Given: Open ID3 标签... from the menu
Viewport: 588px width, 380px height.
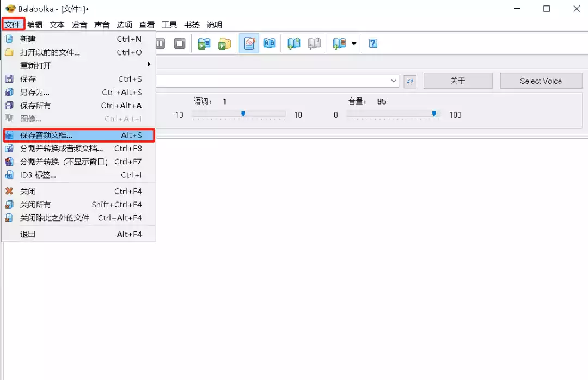Looking at the screenshot, I should tap(78, 175).
